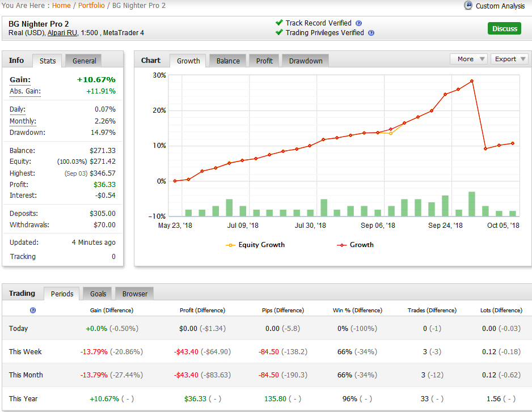Go to Home breadcrumb link
Viewport: 532px width, 412px height.
coord(61,6)
